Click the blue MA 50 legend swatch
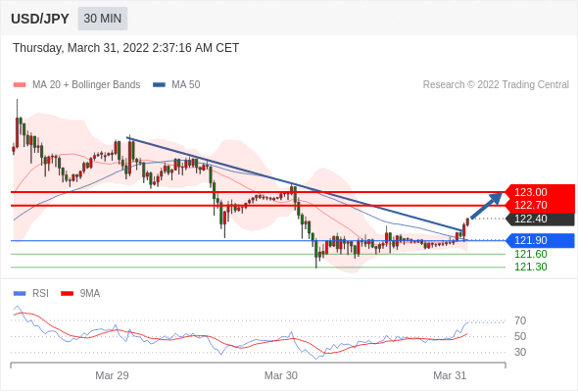Viewport: 578px width, 392px height. 159,85
